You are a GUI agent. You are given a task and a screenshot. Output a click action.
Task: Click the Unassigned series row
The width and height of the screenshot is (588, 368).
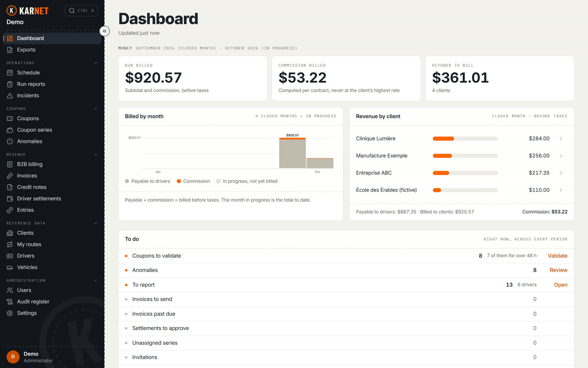[346, 343]
